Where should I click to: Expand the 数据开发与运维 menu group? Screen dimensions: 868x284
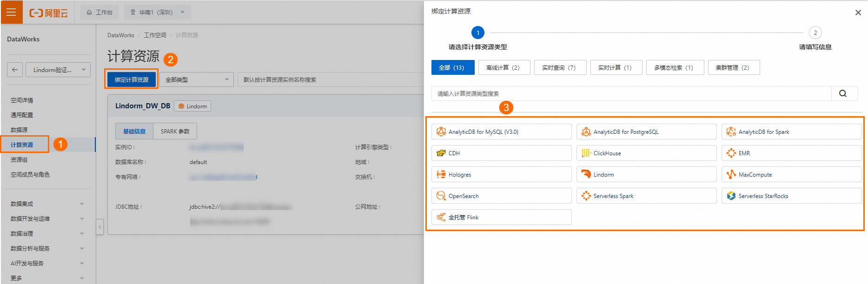[47, 218]
